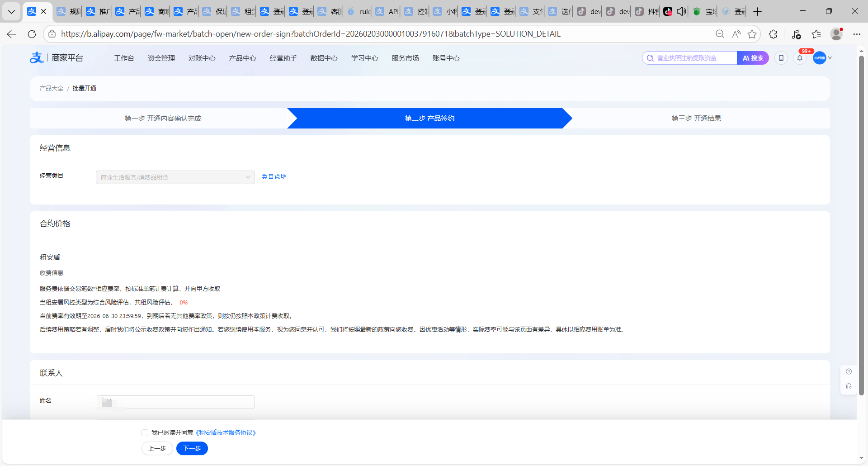Check the 我已阅读并同意 agreement checkbox
Viewport: 868px width, 466px height.
click(145, 433)
